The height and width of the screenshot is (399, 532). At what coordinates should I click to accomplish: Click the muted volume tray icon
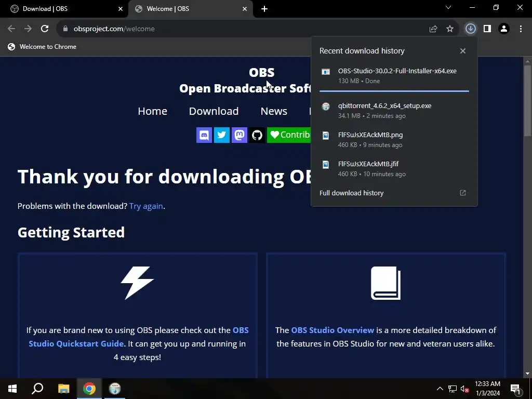[465, 389]
